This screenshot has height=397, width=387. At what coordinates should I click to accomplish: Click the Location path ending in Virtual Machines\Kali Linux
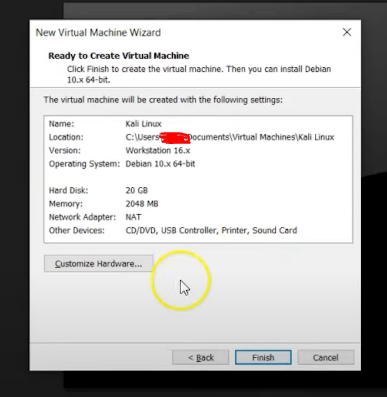point(230,137)
